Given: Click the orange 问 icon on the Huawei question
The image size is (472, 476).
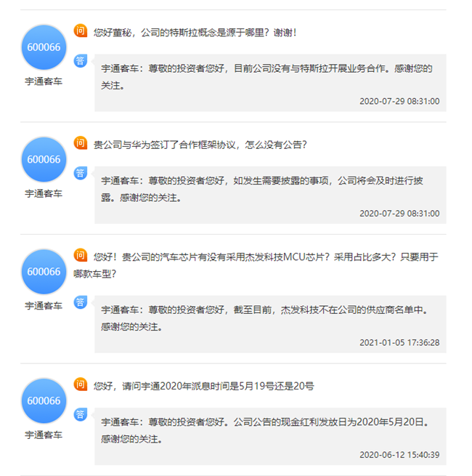Looking at the screenshot, I should (81, 143).
